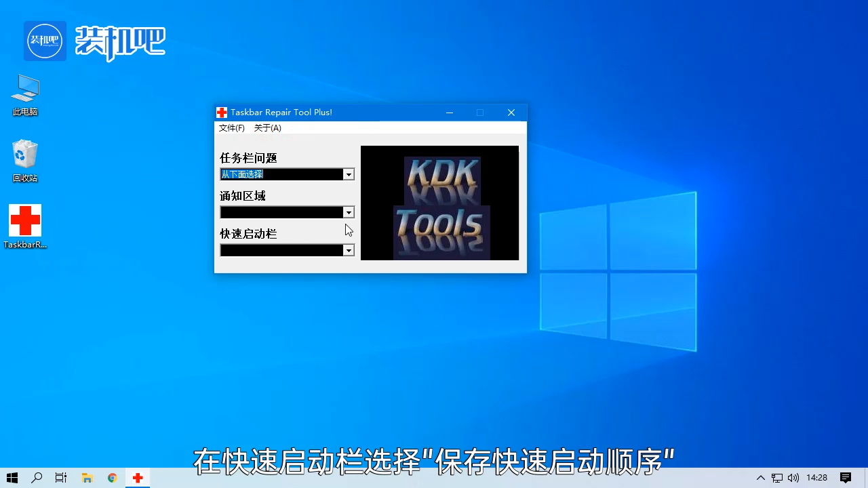Open the 关于(A) menu
Viewport: 868px width, 488px height.
267,127
